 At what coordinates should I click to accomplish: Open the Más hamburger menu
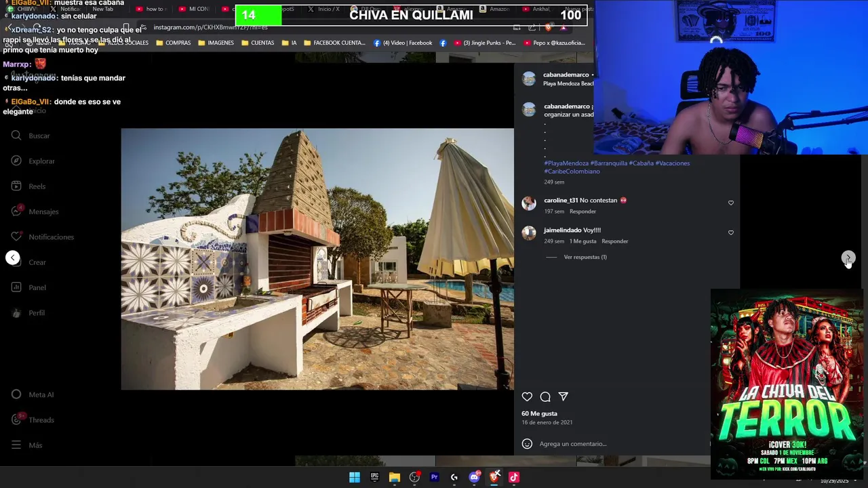click(x=16, y=445)
